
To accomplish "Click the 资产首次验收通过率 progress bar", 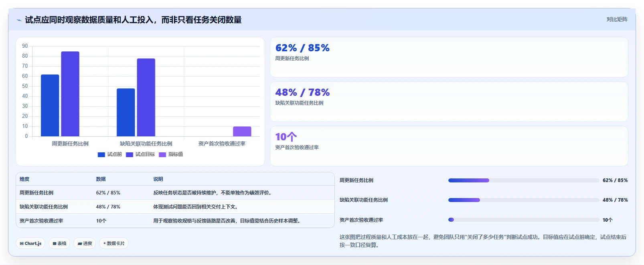I will tap(524, 220).
